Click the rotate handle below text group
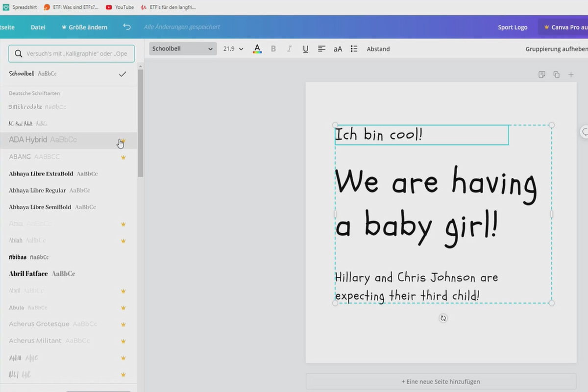The image size is (588, 392). tap(443, 318)
